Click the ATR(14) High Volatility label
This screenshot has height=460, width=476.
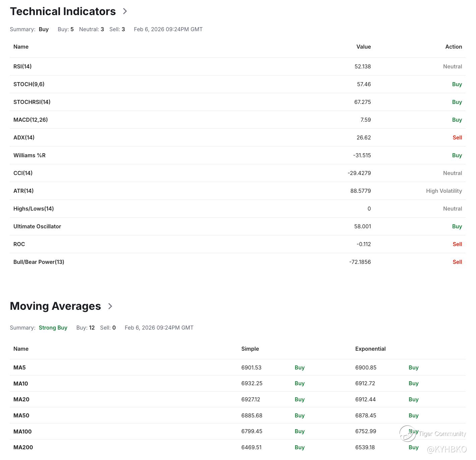coord(444,191)
